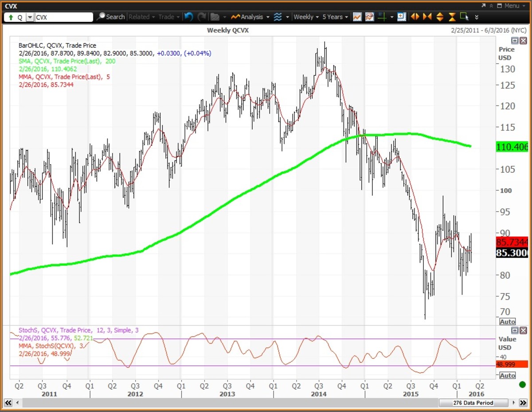The image size is (532, 412).
Task: Toggle the green up-arrow quote indicator
Action: click(10, 17)
